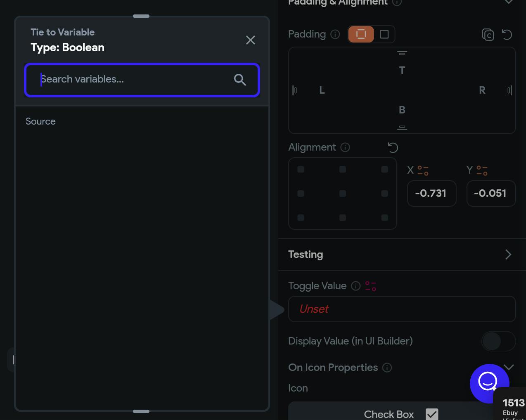Toggle Display Value in UI Builder switch
This screenshot has height=420, width=526.
pos(498,341)
